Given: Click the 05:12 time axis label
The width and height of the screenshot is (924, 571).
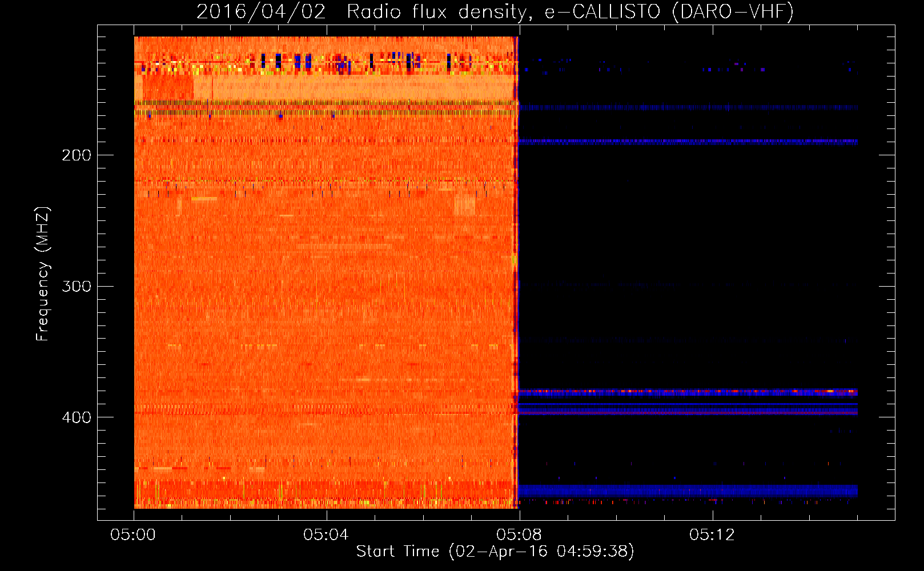Looking at the screenshot, I should 712,535.
